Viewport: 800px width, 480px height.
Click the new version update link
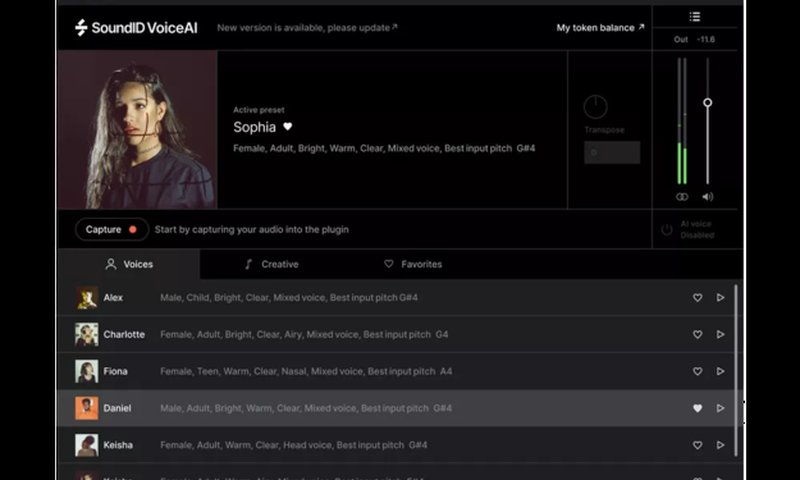(307, 28)
